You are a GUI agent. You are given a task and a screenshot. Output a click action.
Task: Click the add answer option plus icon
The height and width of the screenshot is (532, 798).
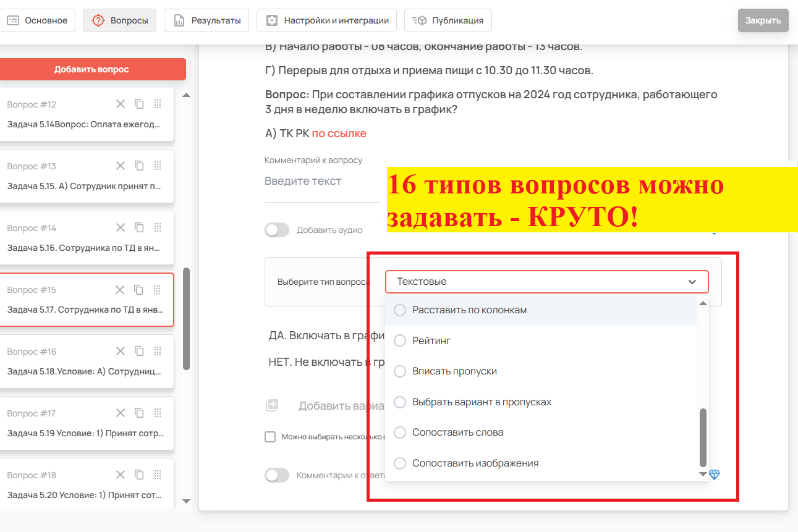click(x=272, y=406)
